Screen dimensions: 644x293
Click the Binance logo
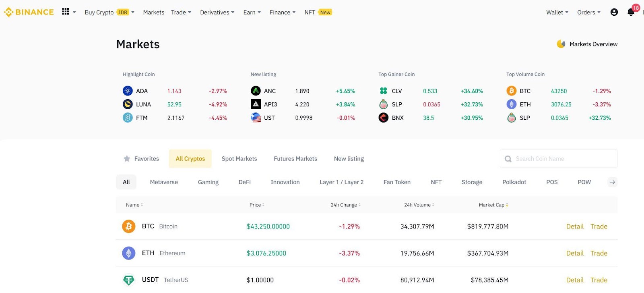pos(29,12)
